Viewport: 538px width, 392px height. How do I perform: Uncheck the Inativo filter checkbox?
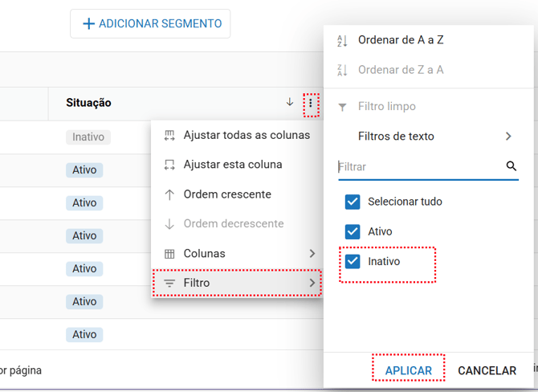(353, 261)
